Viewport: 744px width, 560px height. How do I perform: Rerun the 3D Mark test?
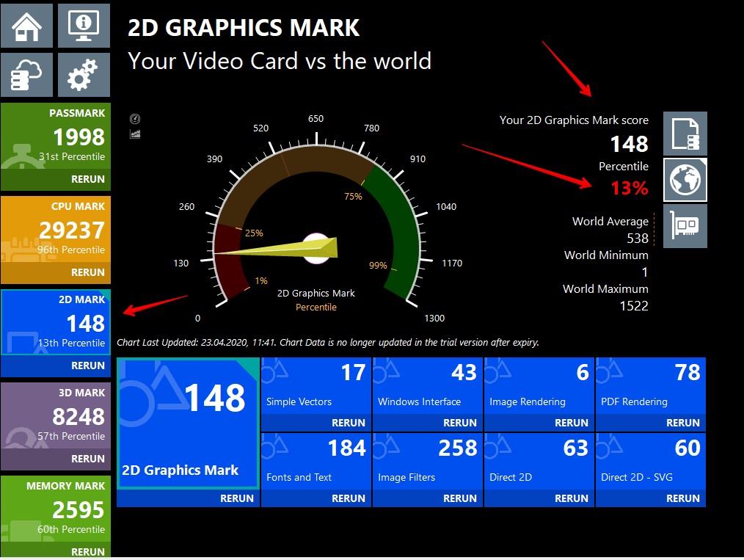pyautogui.click(x=88, y=459)
